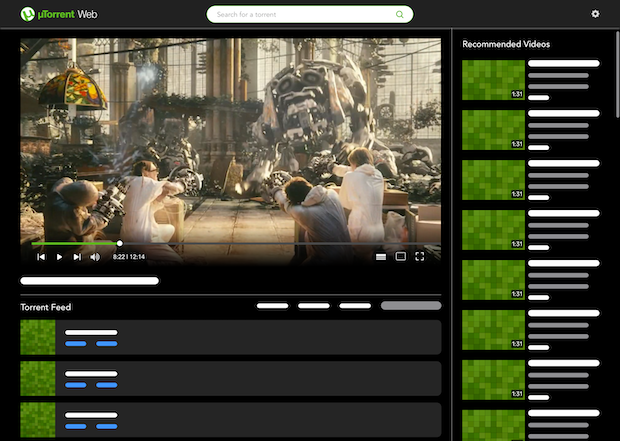Open fifth recommended video thumbnail
Image resolution: width=620 pixels, height=441 pixels.
coord(493,280)
